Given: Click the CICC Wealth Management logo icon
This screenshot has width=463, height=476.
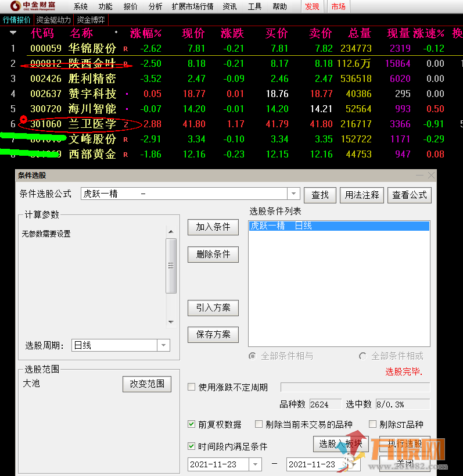Looking at the screenshot, I should 15,6.
